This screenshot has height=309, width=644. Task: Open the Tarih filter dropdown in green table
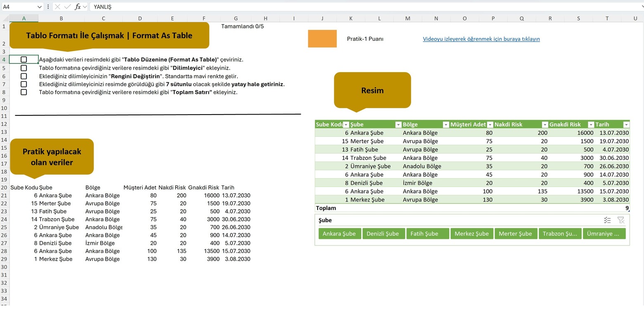626,124
